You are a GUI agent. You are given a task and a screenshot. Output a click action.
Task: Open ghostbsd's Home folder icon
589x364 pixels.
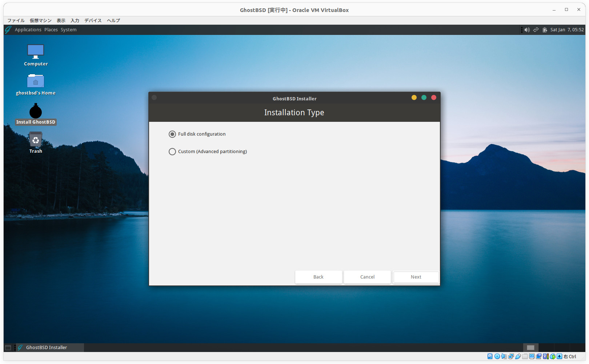[36, 81]
